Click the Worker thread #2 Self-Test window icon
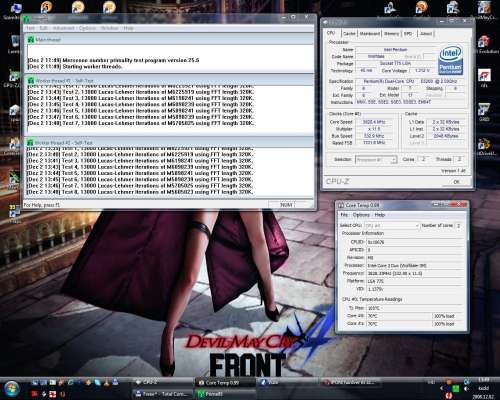 tap(31, 143)
